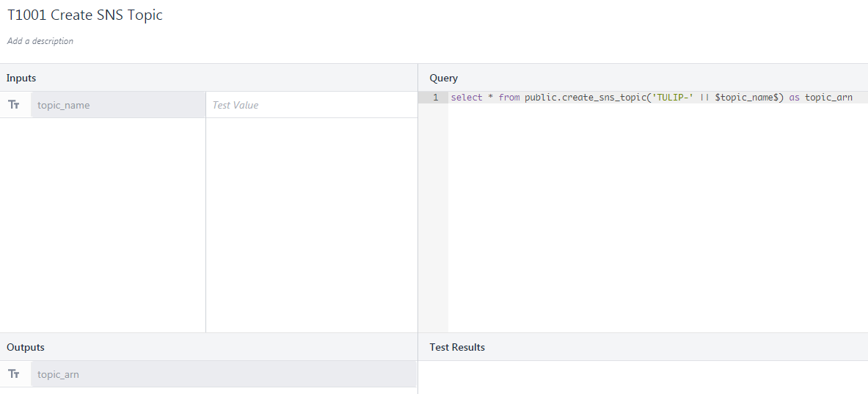Click line number 1 in the query gutter
Image resolution: width=868 pixels, height=394 pixels.
(x=435, y=98)
